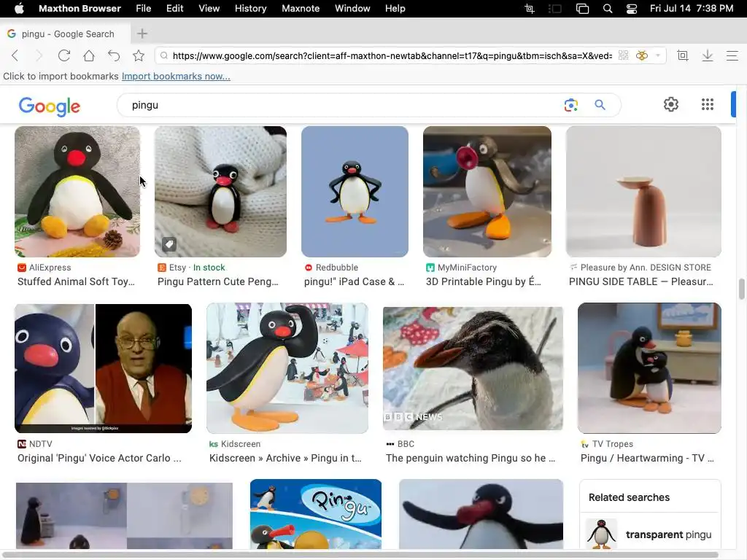Image resolution: width=747 pixels, height=560 pixels.
Task: Open the History menu
Action: point(251,9)
